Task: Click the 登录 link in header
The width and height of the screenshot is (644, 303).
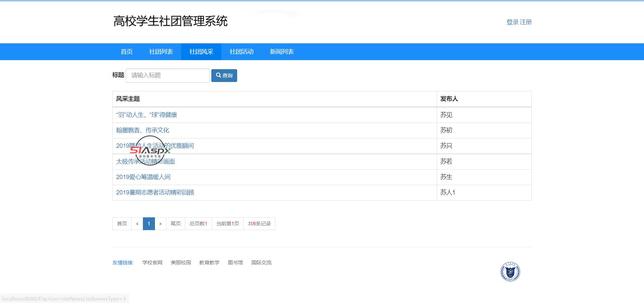Action: pos(512,22)
